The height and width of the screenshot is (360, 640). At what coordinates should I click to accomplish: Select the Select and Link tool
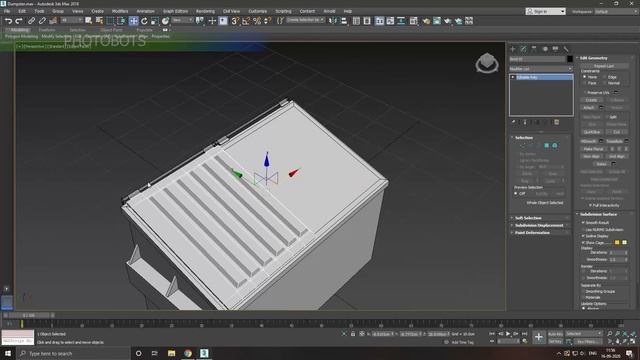coord(31,21)
